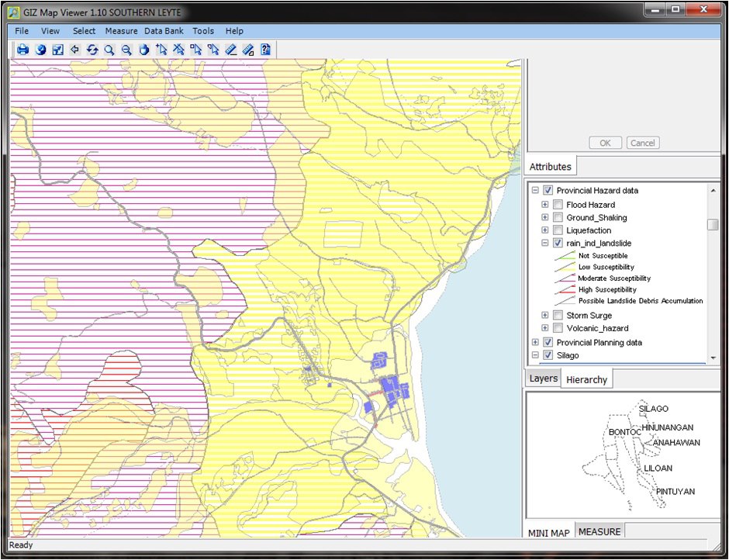Viewport: 729px width, 560px height.
Task: Open the Data Bank menu
Action: [164, 31]
